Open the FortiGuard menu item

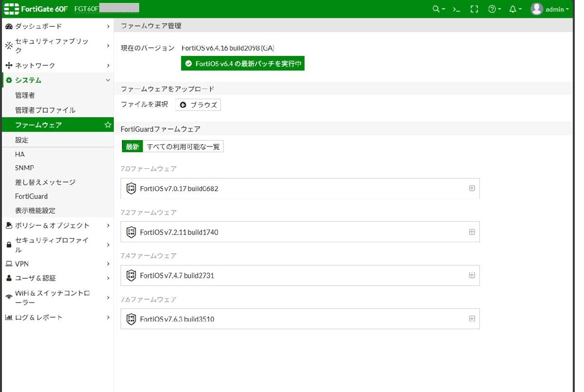[x=32, y=196]
